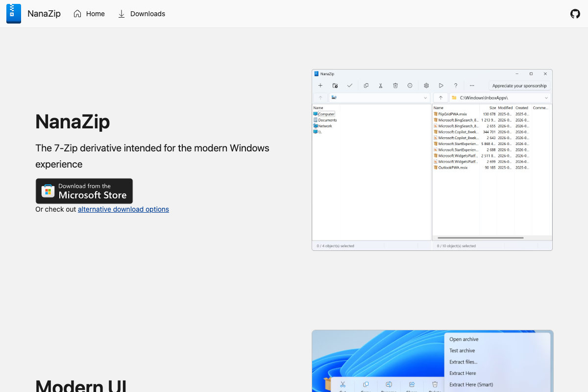Click the Test checkmark toolbar icon
Viewport: 588px width, 392px height.
(350, 85)
